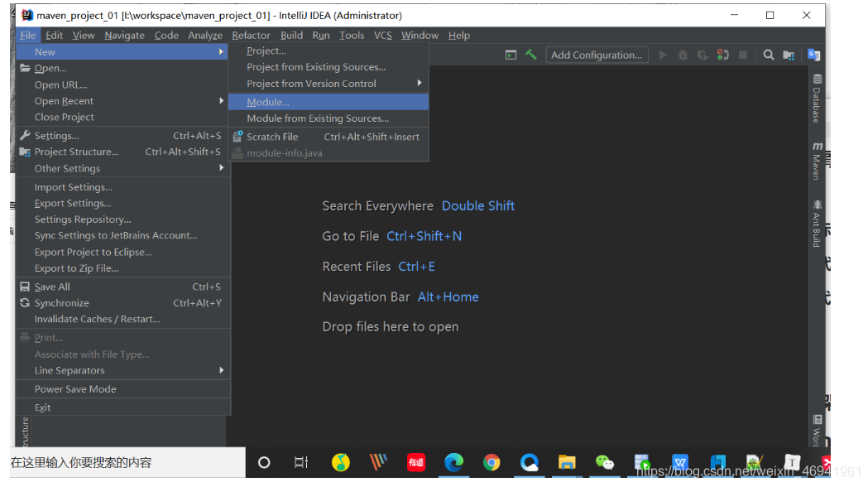868x487 pixels.
Task: Open the Code menu
Action: tap(166, 35)
